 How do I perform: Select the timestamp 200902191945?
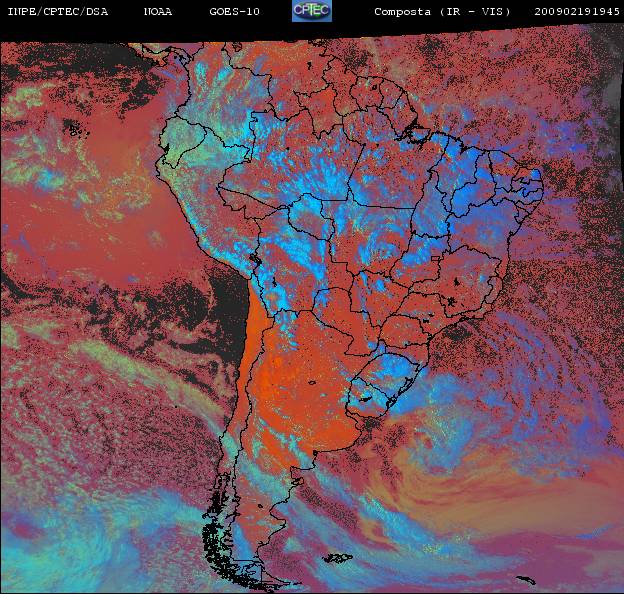(577, 12)
